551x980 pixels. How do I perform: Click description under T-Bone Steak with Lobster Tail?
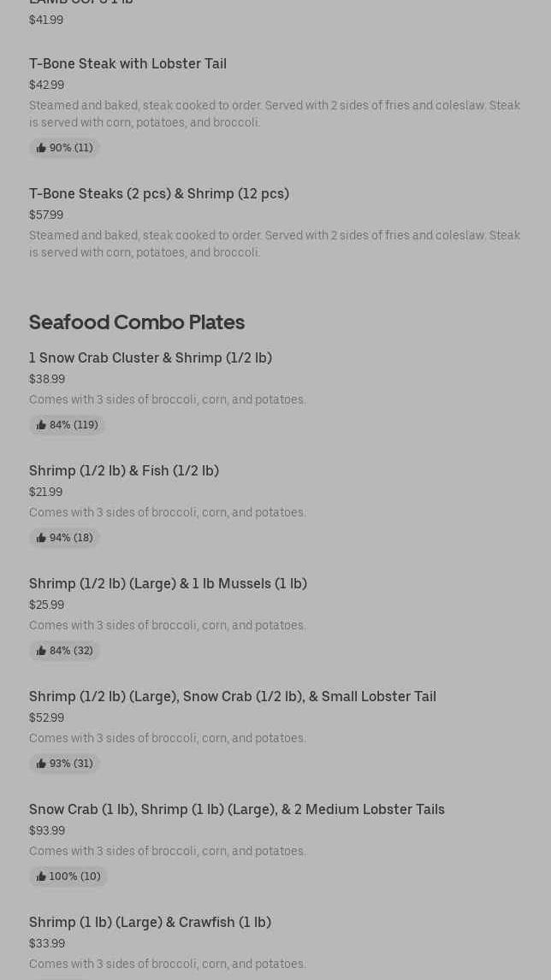click(274, 114)
